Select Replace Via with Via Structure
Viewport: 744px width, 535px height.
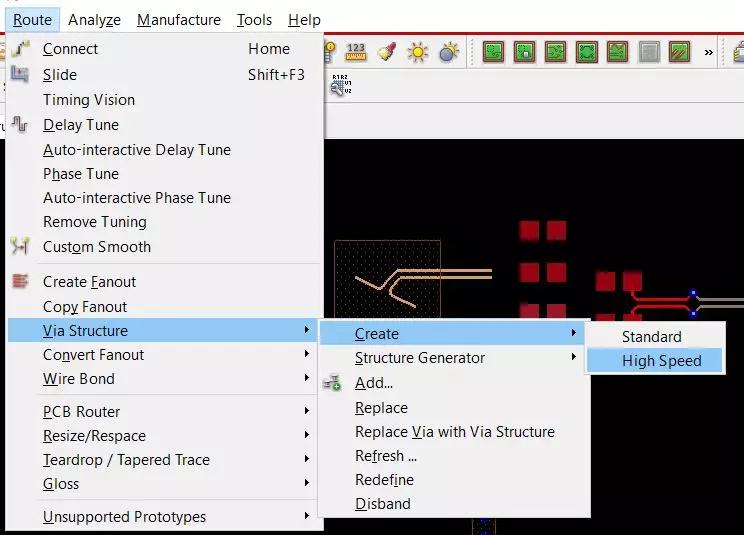[x=454, y=432]
